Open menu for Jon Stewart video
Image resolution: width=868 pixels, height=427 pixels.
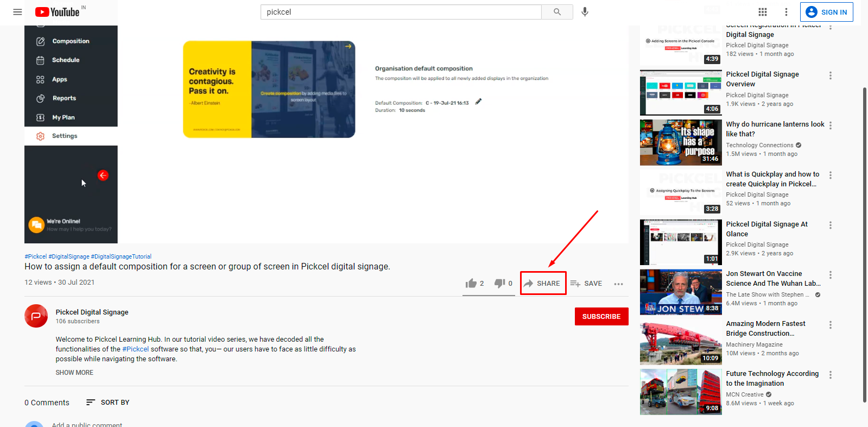(x=831, y=275)
